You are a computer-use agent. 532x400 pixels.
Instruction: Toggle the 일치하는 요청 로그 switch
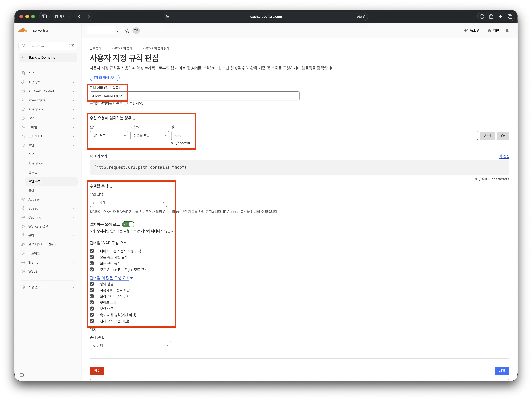[x=128, y=224]
